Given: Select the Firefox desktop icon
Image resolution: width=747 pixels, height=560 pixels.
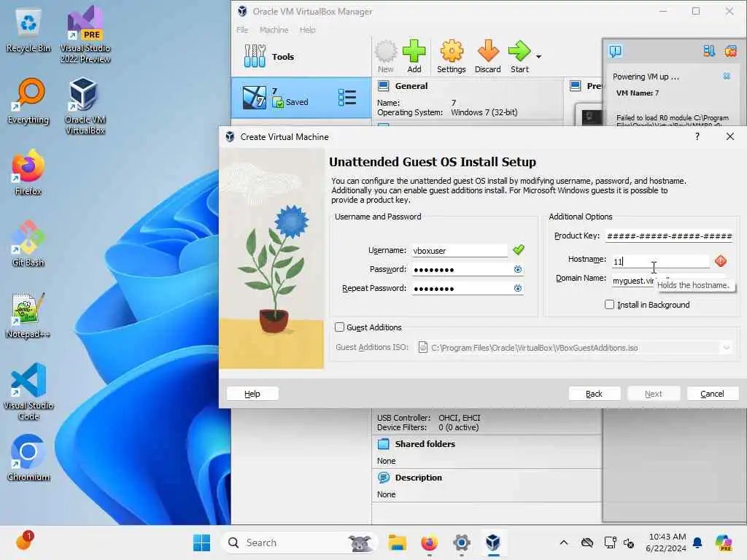Looking at the screenshot, I should click(x=28, y=172).
